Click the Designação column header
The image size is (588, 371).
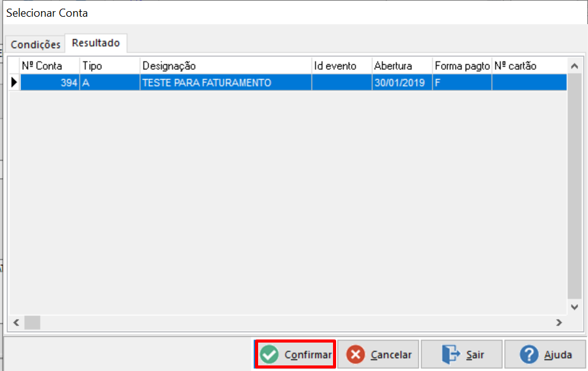pyautogui.click(x=226, y=66)
